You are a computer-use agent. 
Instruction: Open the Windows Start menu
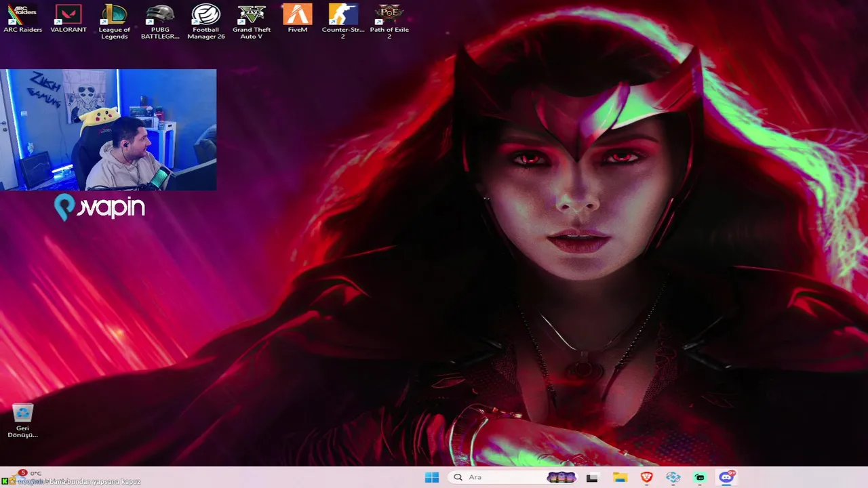432,477
